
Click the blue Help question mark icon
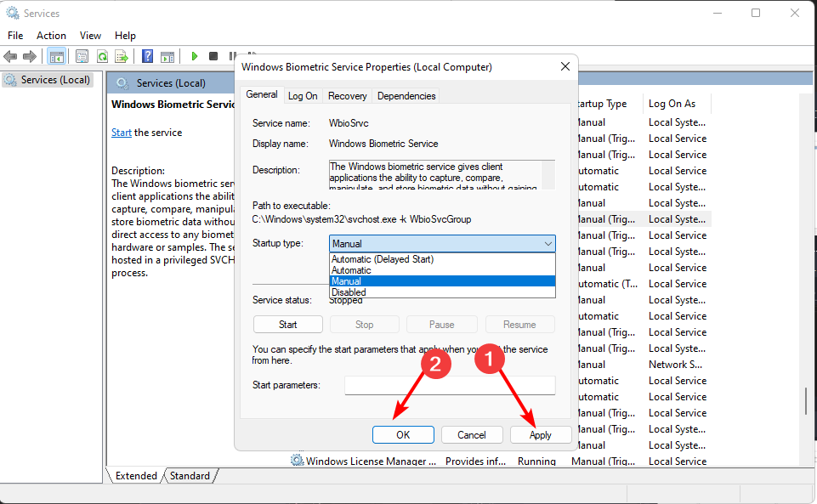[147, 56]
